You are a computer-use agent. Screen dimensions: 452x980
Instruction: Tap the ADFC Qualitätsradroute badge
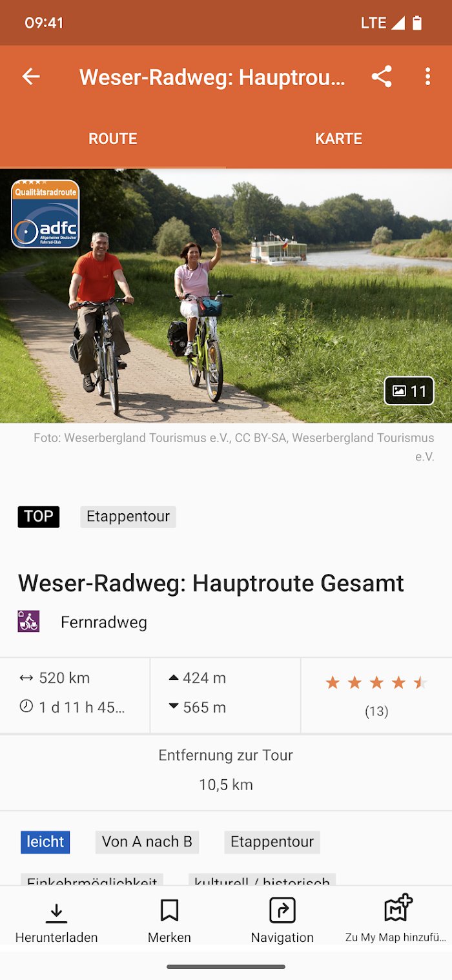pos(45,214)
